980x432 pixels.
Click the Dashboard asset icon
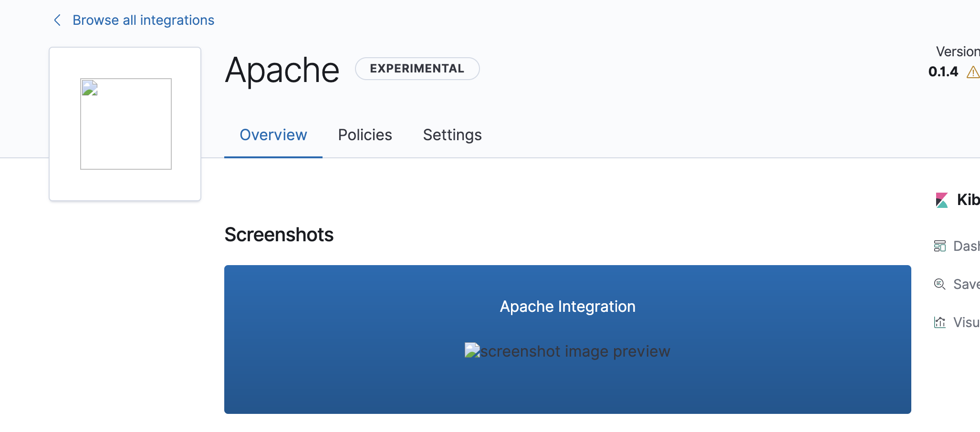[940, 246]
